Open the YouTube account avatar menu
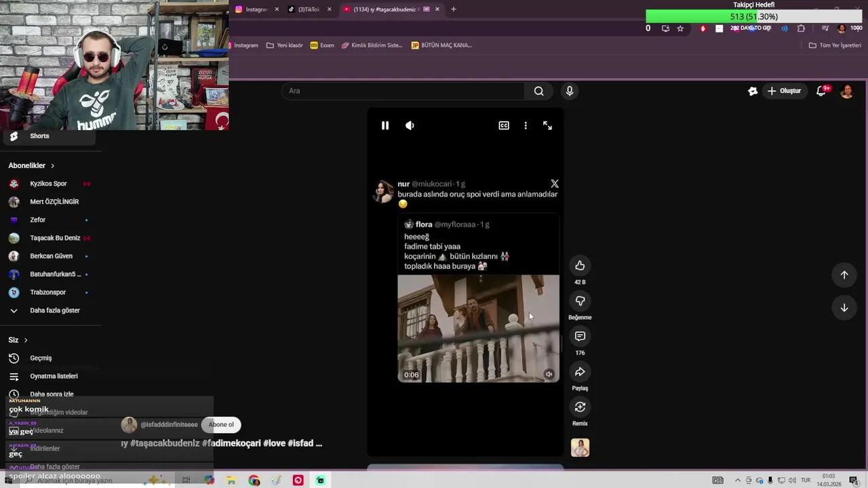Image resolution: width=868 pixels, height=488 pixels. [x=847, y=91]
